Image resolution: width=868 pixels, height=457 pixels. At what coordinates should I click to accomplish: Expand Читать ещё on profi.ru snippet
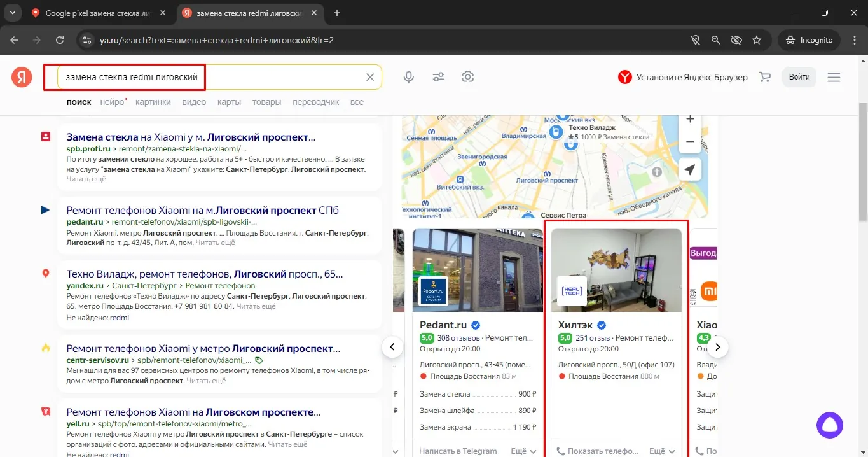click(86, 179)
